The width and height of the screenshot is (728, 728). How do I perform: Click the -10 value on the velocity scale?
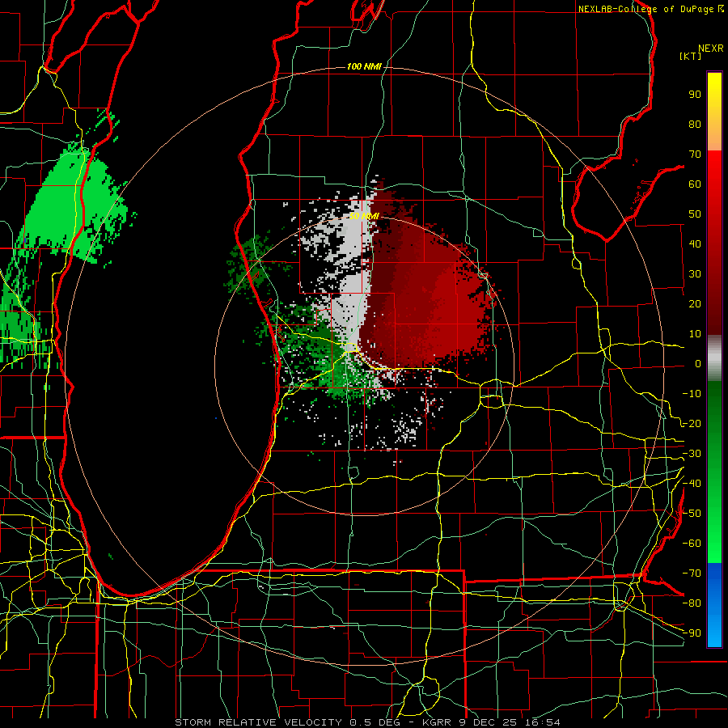click(692, 394)
